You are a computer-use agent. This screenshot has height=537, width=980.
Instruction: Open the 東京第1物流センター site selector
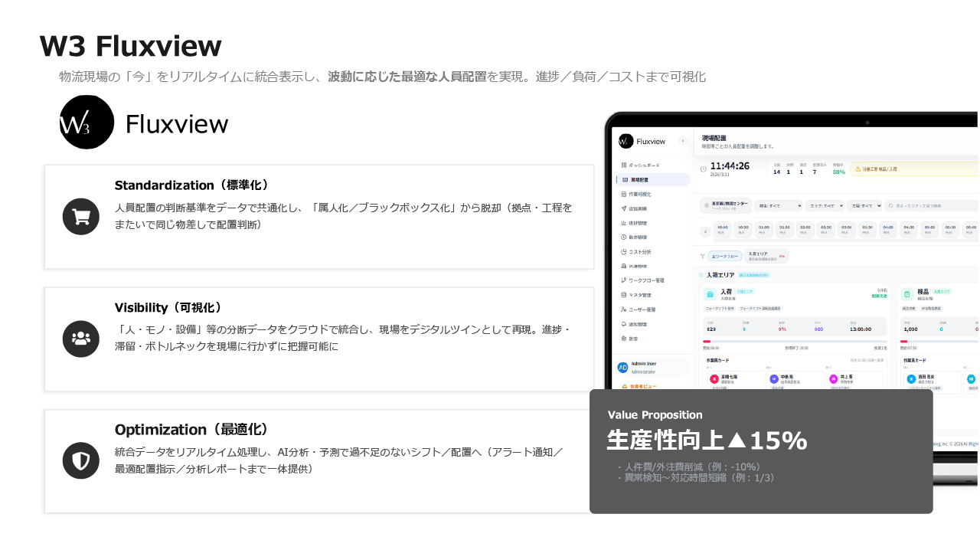point(725,206)
